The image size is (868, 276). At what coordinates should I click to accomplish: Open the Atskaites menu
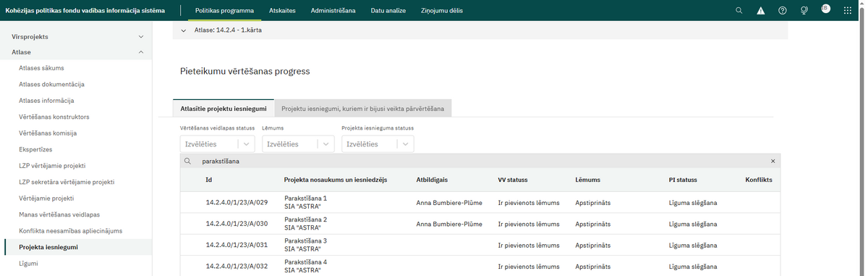point(281,11)
